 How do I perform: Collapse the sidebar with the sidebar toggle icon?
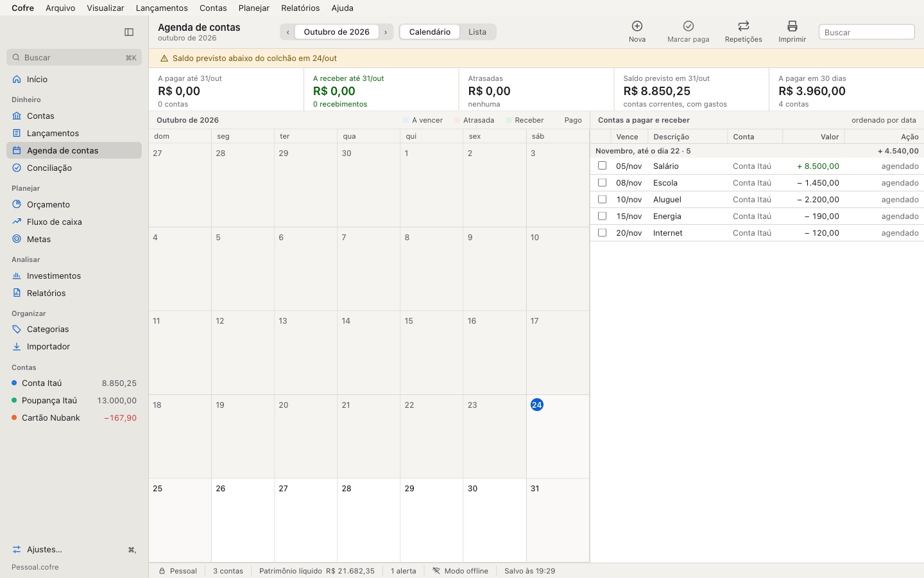tap(129, 32)
